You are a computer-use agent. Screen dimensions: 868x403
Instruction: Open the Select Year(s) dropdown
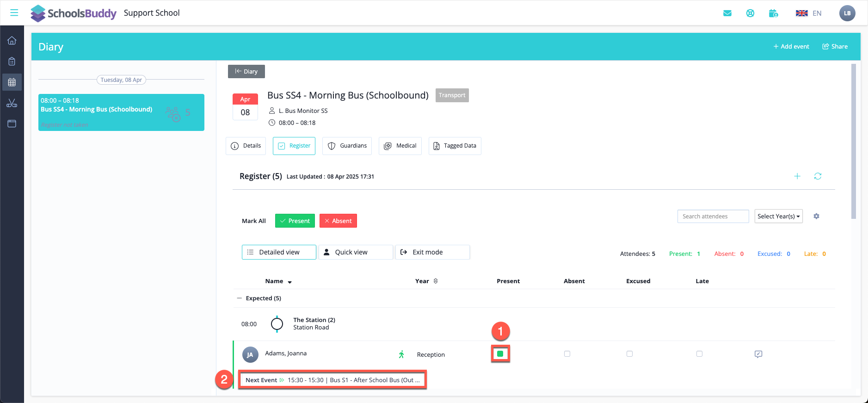pos(778,216)
